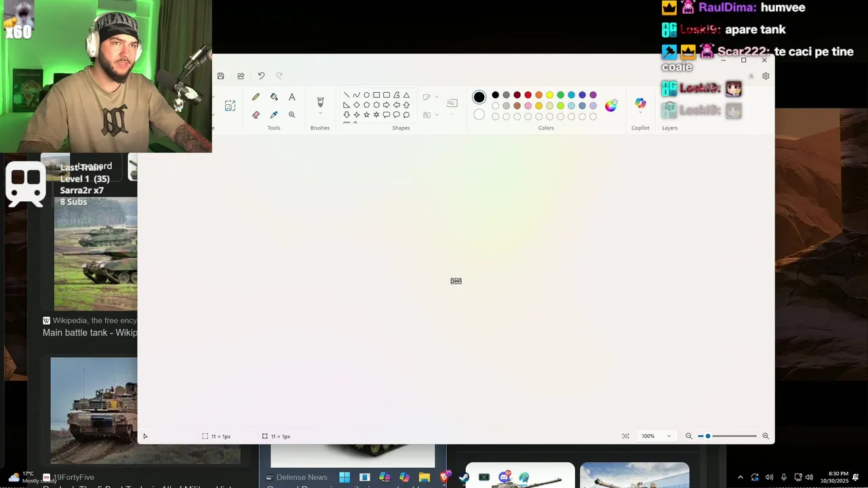Click the zoom in magnifier in status bar
This screenshot has height=488, width=868.
click(x=766, y=436)
